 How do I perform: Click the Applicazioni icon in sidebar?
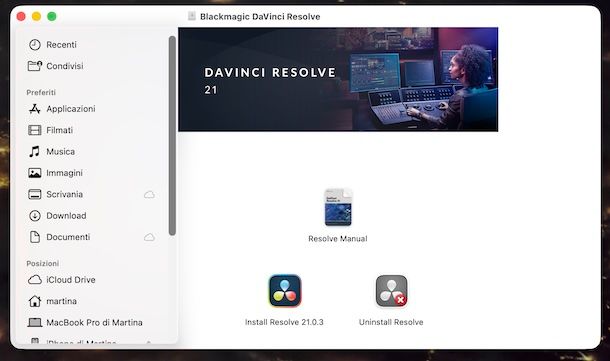pos(35,109)
